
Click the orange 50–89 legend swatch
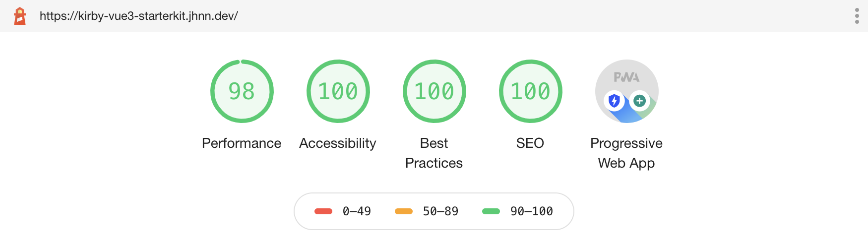pos(404,211)
